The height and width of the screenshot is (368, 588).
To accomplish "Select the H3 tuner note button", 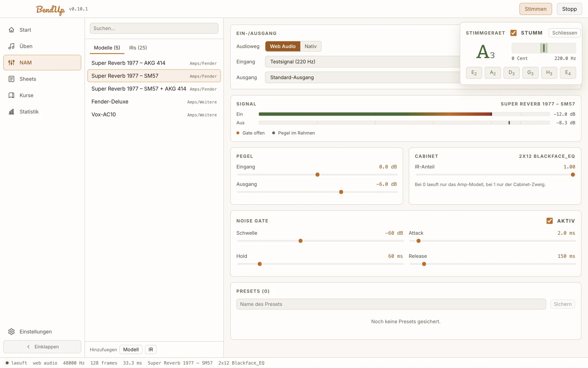I will point(549,73).
